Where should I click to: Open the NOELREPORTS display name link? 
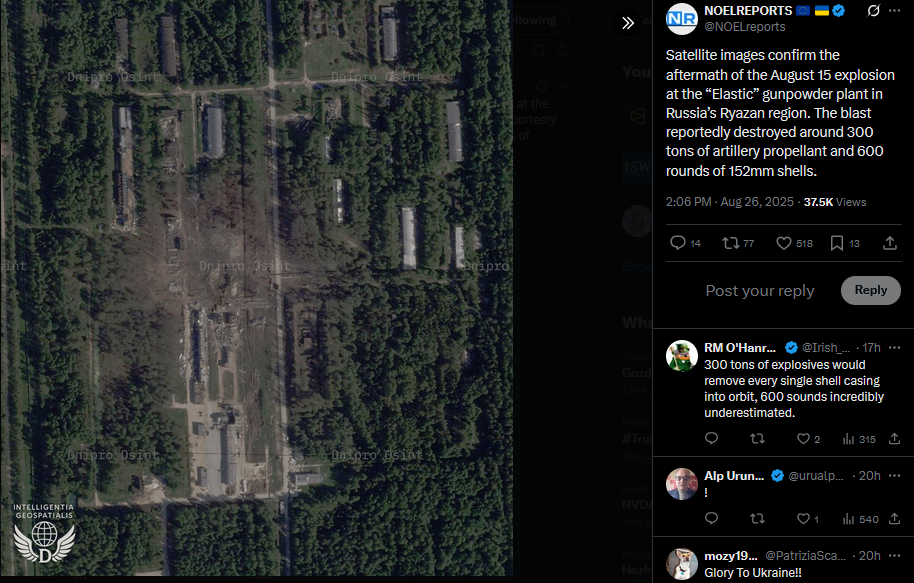tap(748, 10)
